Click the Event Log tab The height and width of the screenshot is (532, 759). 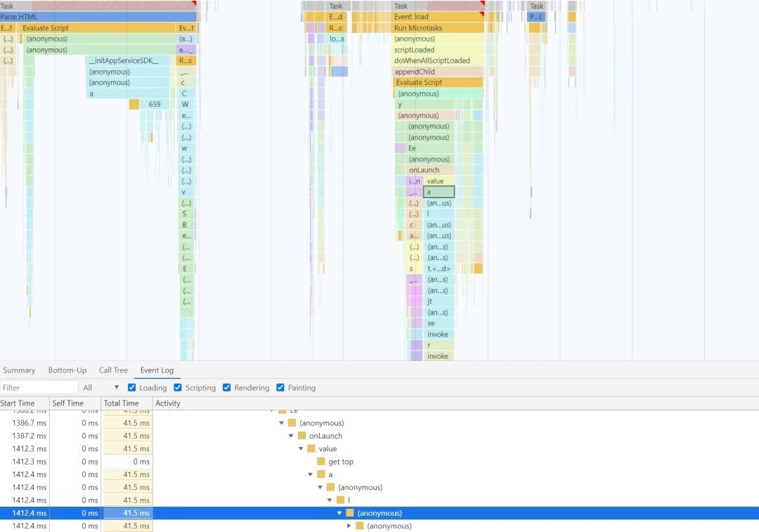coord(157,370)
